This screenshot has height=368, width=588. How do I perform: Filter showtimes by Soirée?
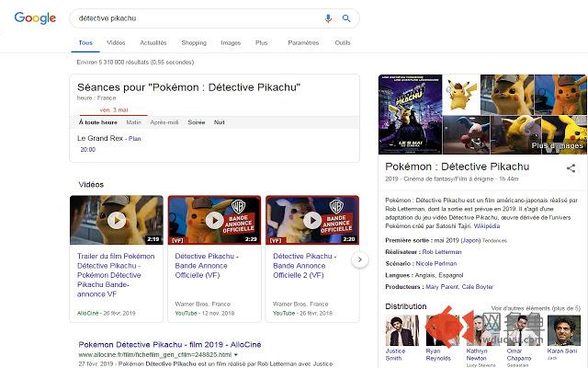pyautogui.click(x=197, y=122)
